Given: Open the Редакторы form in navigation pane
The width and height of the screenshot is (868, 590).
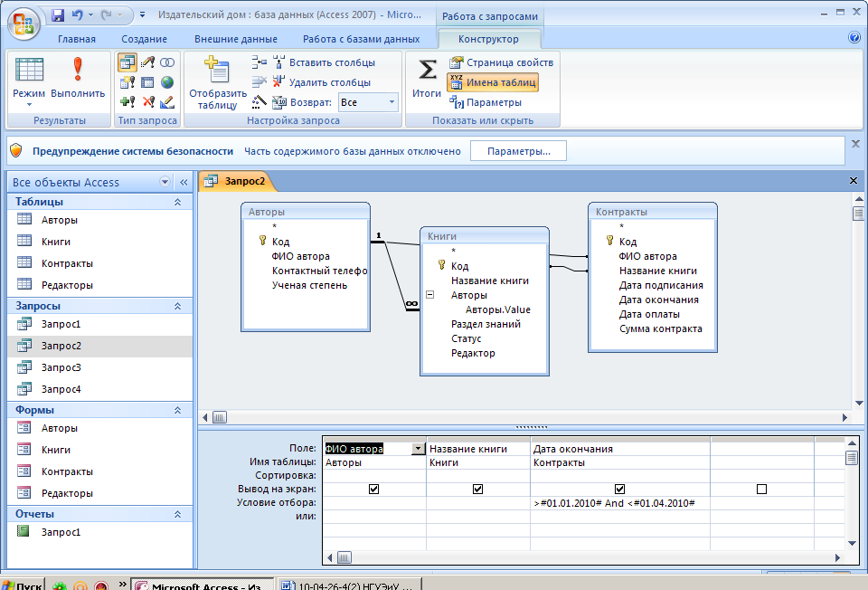Looking at the screenshot, I should click(67, 493).
